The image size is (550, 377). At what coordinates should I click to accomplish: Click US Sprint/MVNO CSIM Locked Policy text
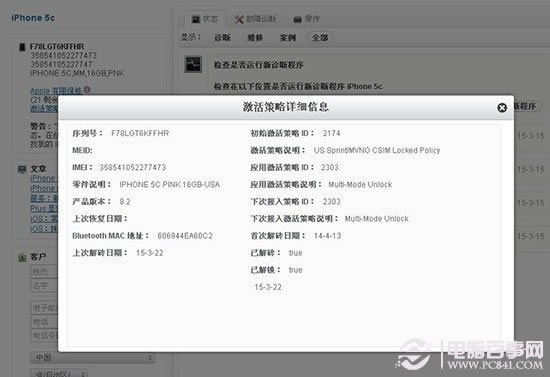tap(377, 150)
